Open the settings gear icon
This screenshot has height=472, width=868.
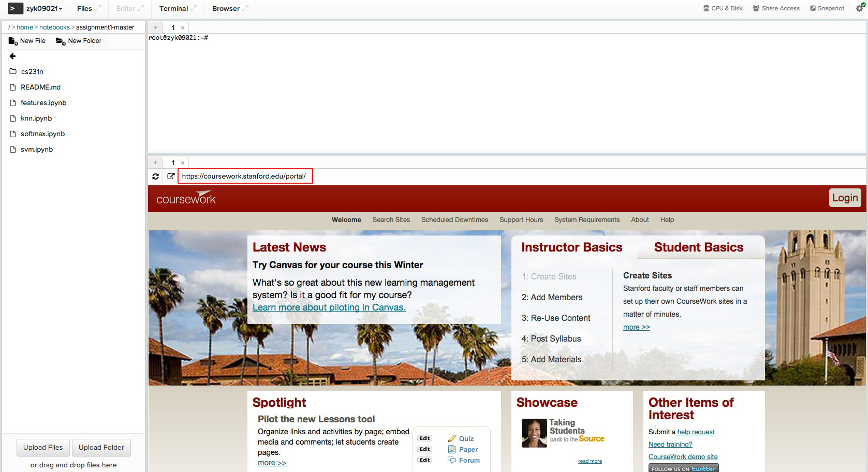[x=859, y=8]
